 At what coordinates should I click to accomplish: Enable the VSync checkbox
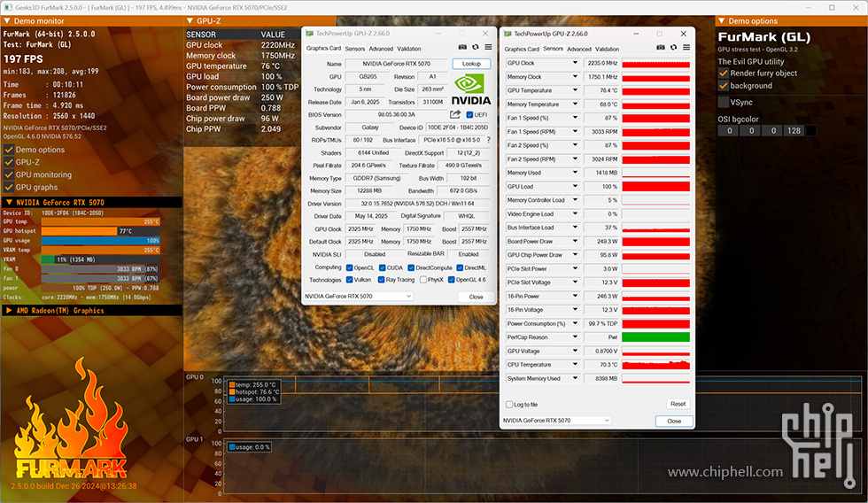723,102
